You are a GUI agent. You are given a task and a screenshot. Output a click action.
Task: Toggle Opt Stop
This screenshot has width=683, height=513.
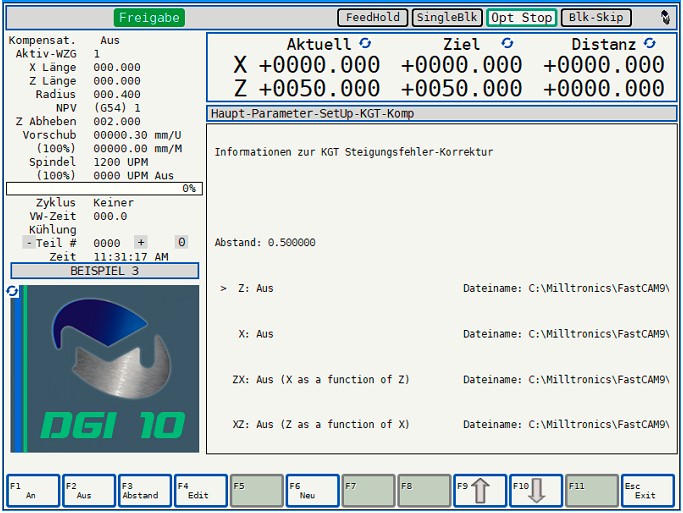point(521,17)
